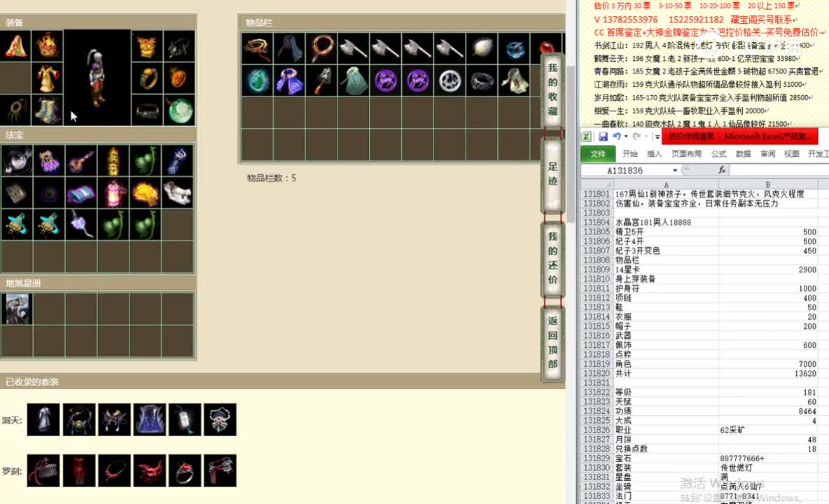829x504 pixels.
Task: Select the lute magic treasure icon
Action: [81, 160]
